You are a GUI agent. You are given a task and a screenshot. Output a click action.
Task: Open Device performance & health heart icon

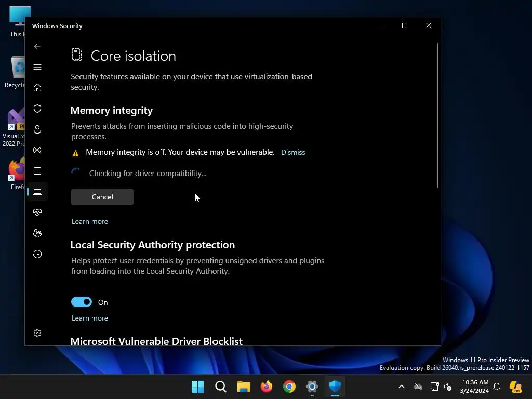[x=37, y=212]
